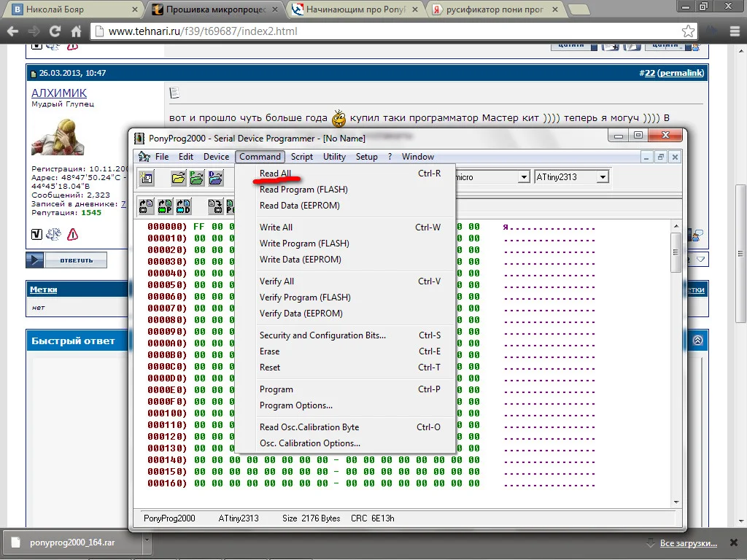Click the hex editor vertical scrollbar down arrow

tap(676, 502)
